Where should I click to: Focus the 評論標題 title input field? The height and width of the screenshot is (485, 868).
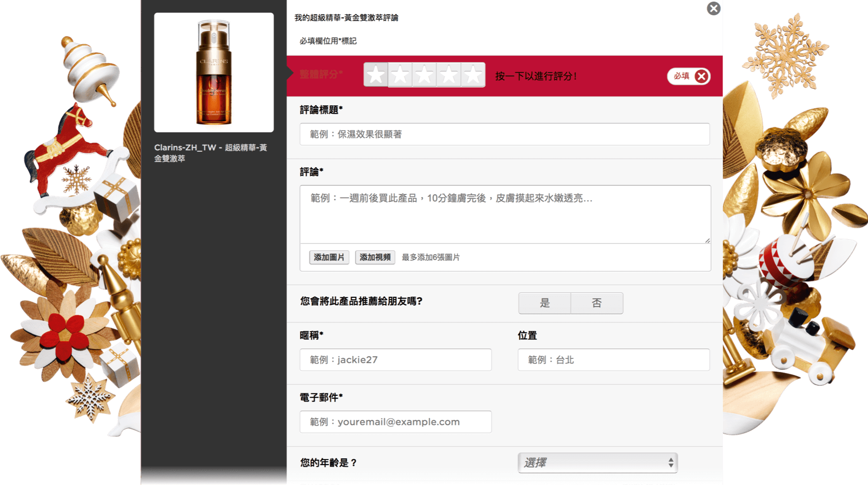[504, 134]
